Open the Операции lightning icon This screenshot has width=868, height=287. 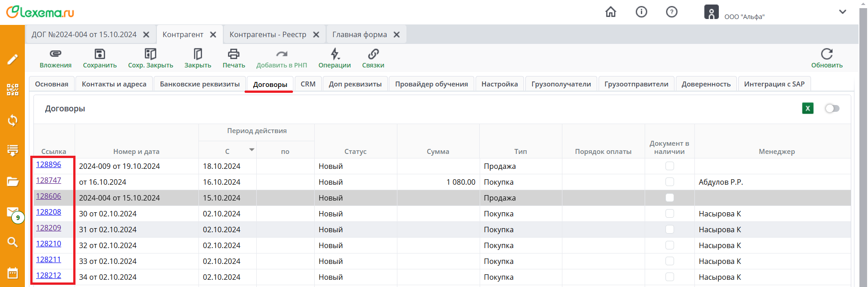coord(335,54)
